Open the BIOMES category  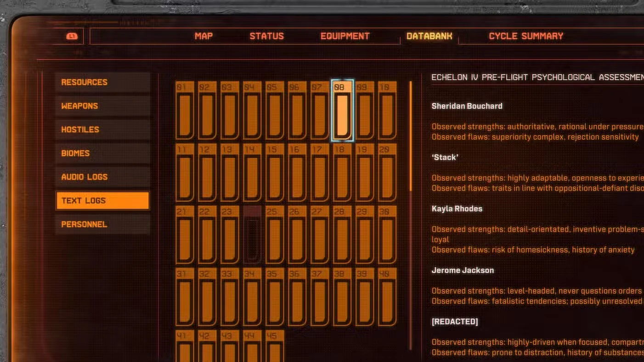coord(103,153)
